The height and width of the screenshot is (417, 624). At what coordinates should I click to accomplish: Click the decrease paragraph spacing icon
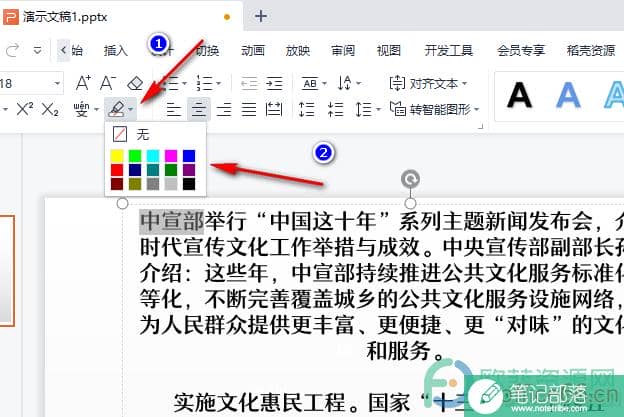click(x=335, y=109)
